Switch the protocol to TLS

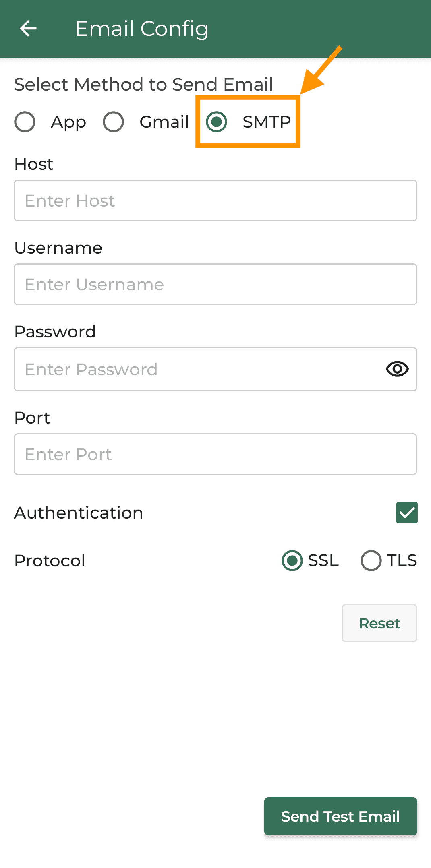[371, 560]
